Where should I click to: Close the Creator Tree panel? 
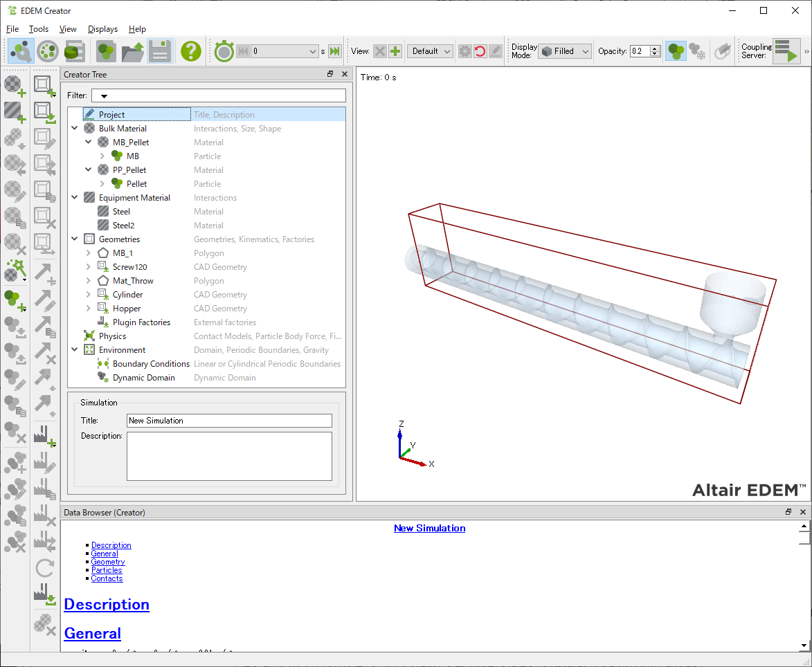(345, 74)
